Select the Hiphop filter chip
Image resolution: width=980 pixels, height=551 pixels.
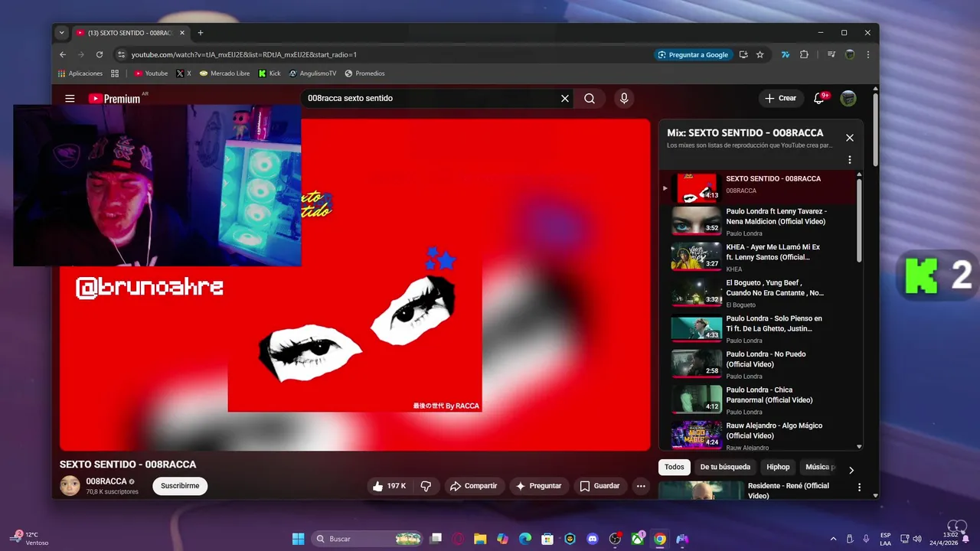[x=778, y=467]
